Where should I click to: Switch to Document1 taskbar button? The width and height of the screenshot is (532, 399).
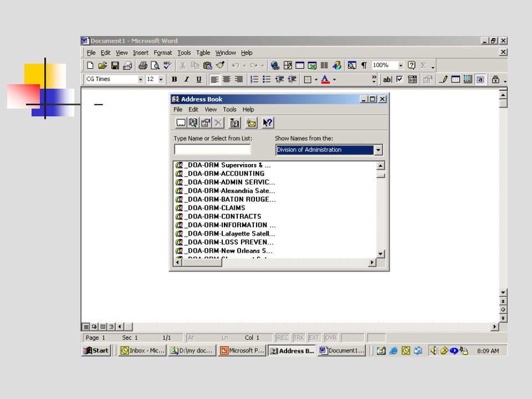341,350
